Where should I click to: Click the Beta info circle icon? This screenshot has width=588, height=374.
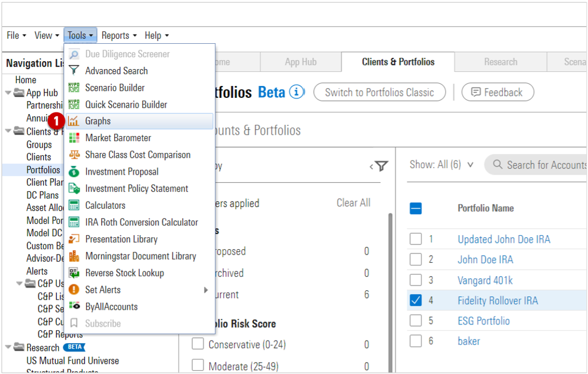(x=296, y=92)
